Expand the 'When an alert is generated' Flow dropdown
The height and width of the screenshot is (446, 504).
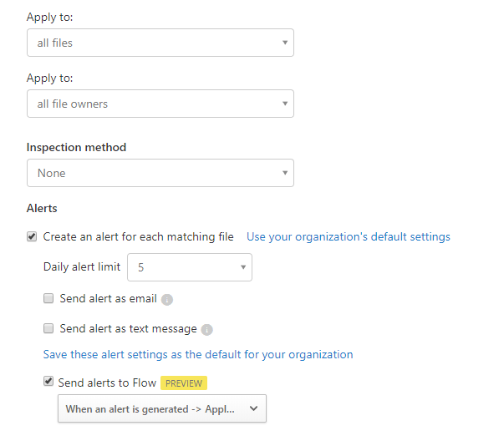click(161, 409)
